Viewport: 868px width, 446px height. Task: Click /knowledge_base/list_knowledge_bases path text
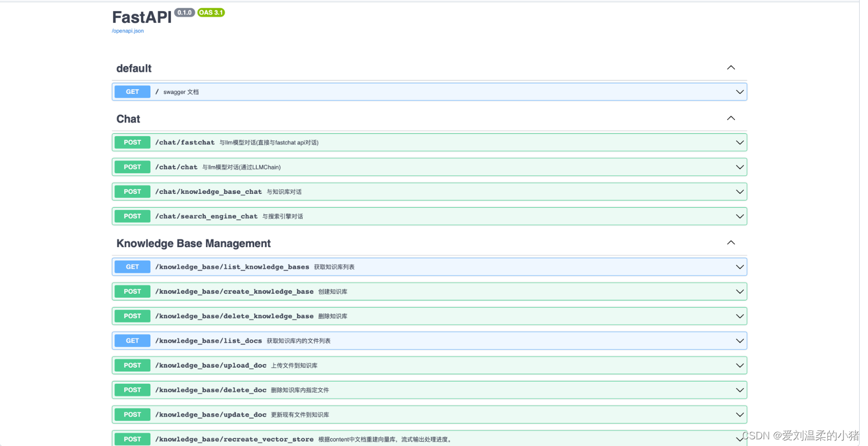pos(232,267)
